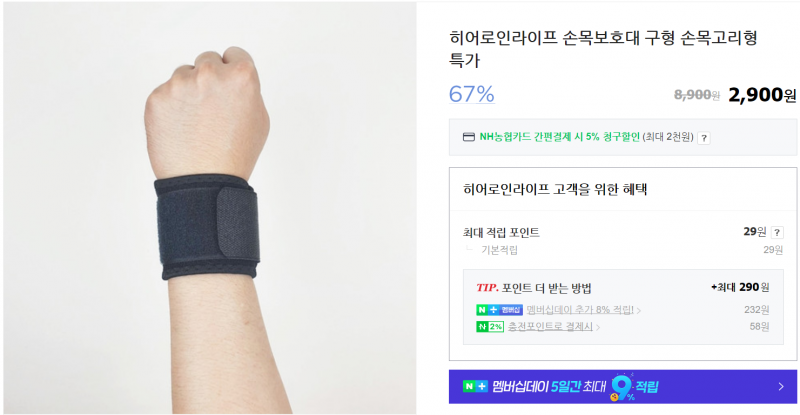The height and width of the screenshot is (415, 800).
Task: Expand chevron next to 멤버십데이 추가 8% 적립
Action: [x=639, y=310]
